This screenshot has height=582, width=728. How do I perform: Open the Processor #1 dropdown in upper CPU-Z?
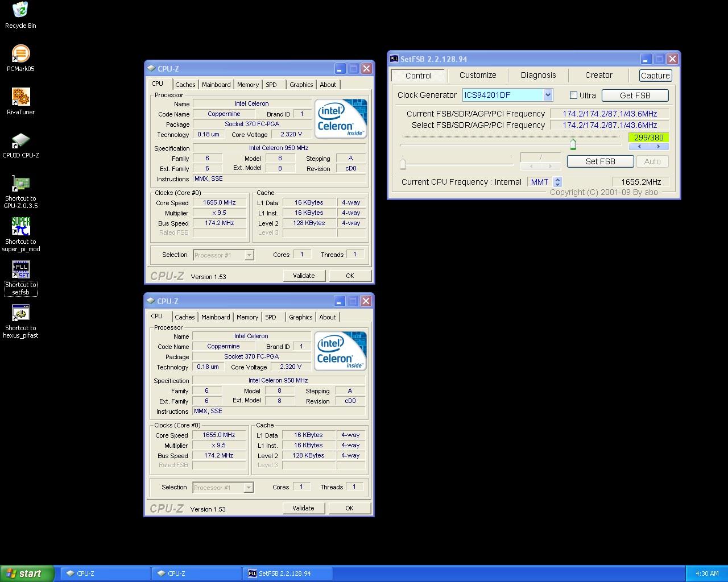pyautogui.click(x=249, y=255)
